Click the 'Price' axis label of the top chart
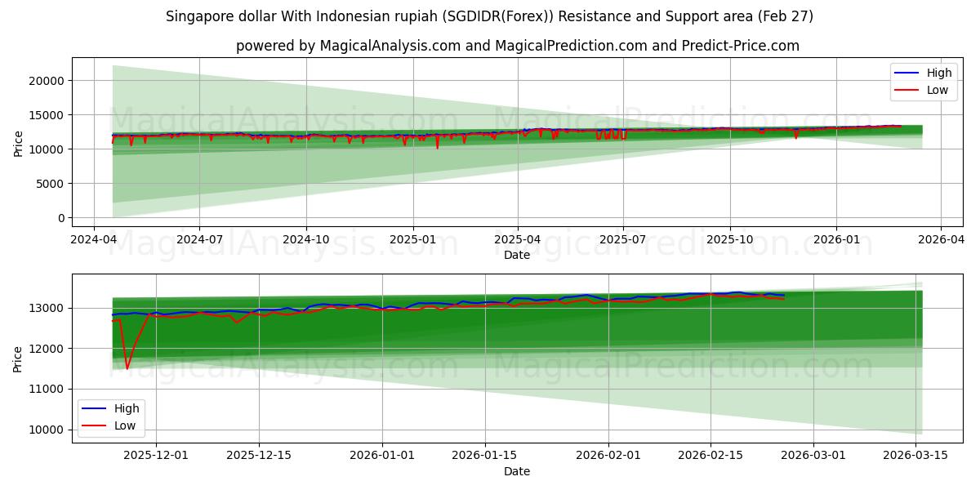The width and height of the screenshot is (980, 490). tap(18, 142)
